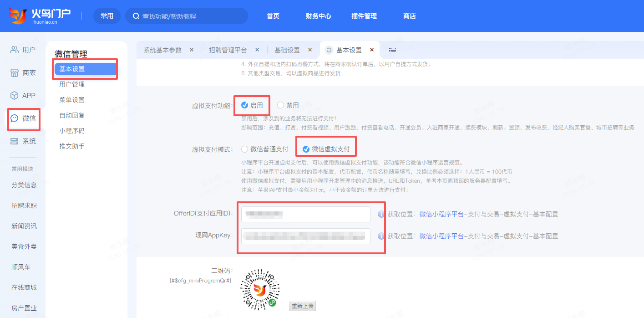This screenshot has width=644, height=318.
Task: Open the 微信 sidebar section
Action: point(23,118)
